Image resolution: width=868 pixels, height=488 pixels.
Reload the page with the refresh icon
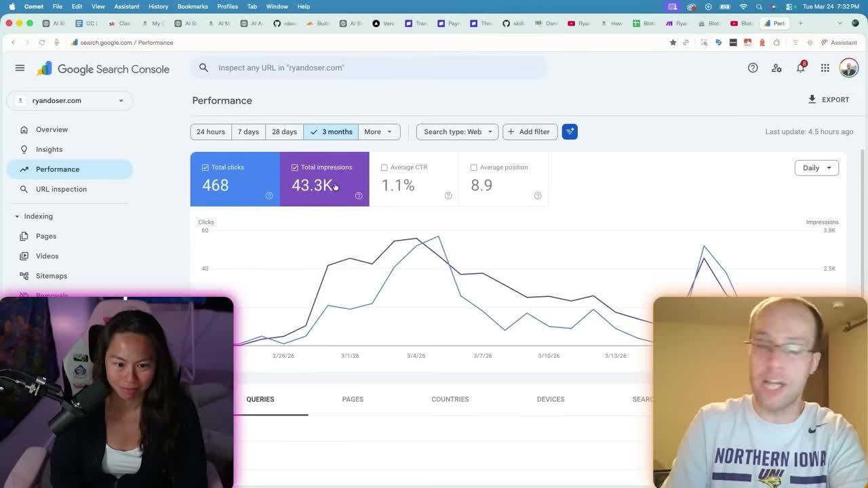click(42, 43)
